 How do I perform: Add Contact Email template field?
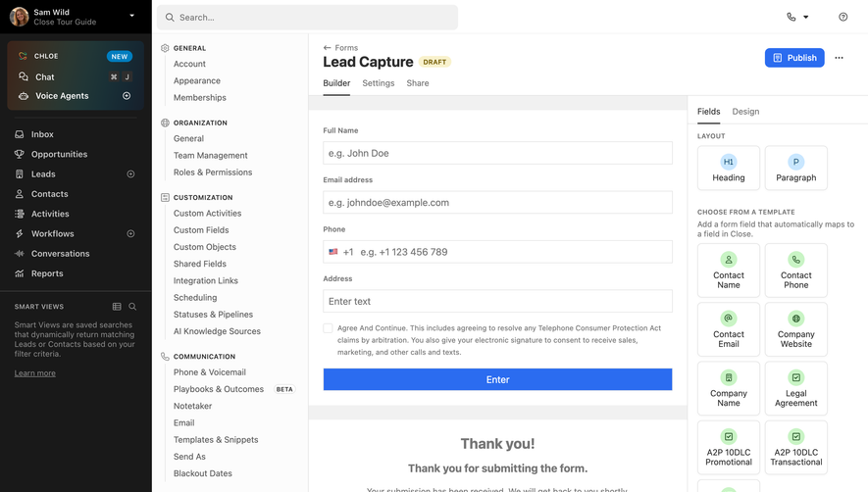tap(729, 329)
